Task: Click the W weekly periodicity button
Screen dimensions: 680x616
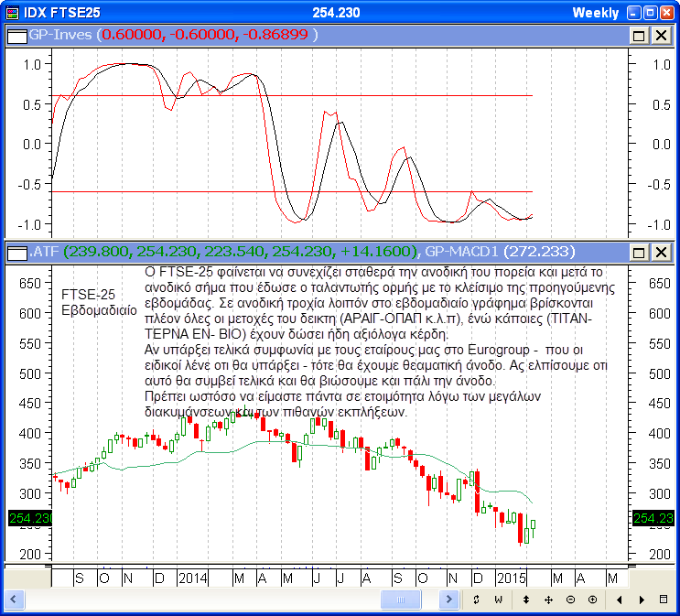Action: [x=498, y=600]
